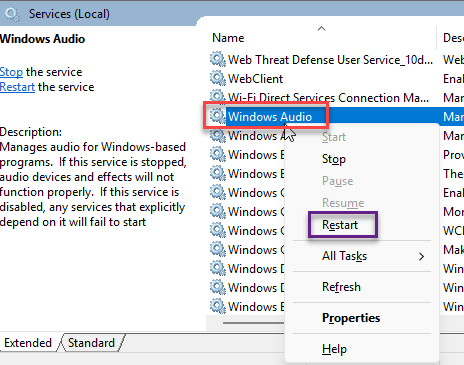The image size is (464, 365).
Task: Open Properties from the context menu
Action: (x=351, y=318)
